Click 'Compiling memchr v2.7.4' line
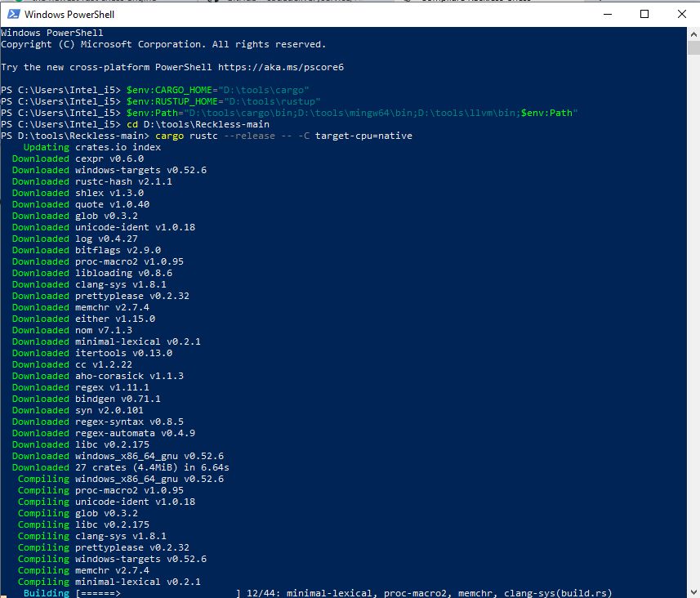700x598 pixels. pyautogui.click(x=83, y=570)
